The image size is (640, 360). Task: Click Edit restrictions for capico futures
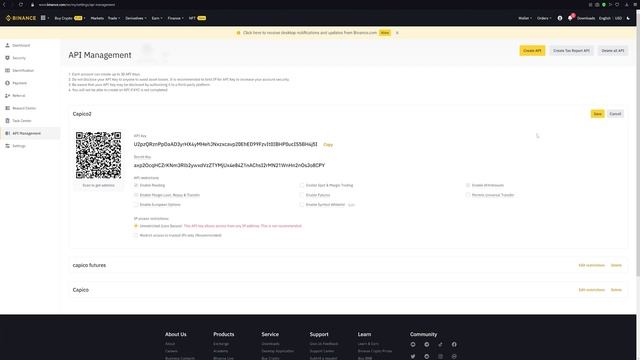click(x=591, y=265)
